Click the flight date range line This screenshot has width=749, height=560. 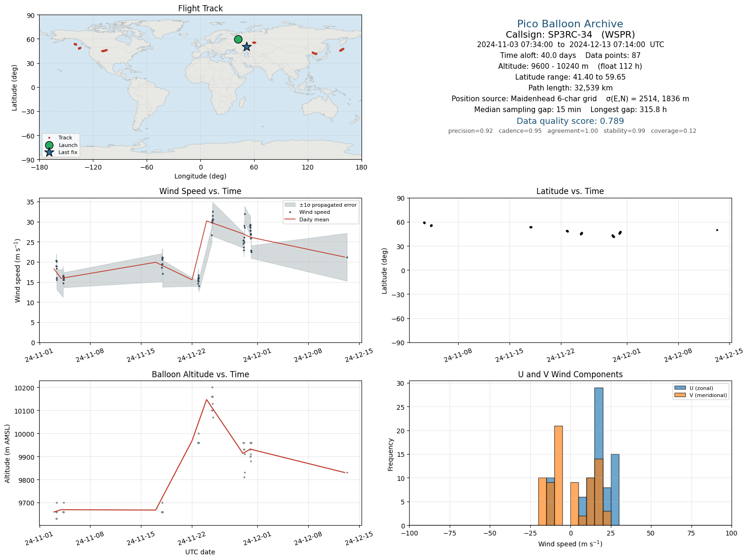click(570, 45)
